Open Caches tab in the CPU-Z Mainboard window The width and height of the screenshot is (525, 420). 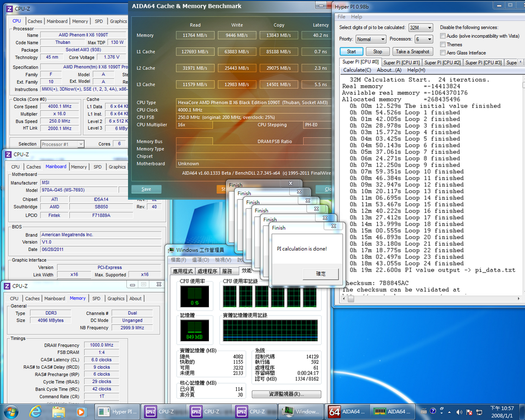(33, 167)
